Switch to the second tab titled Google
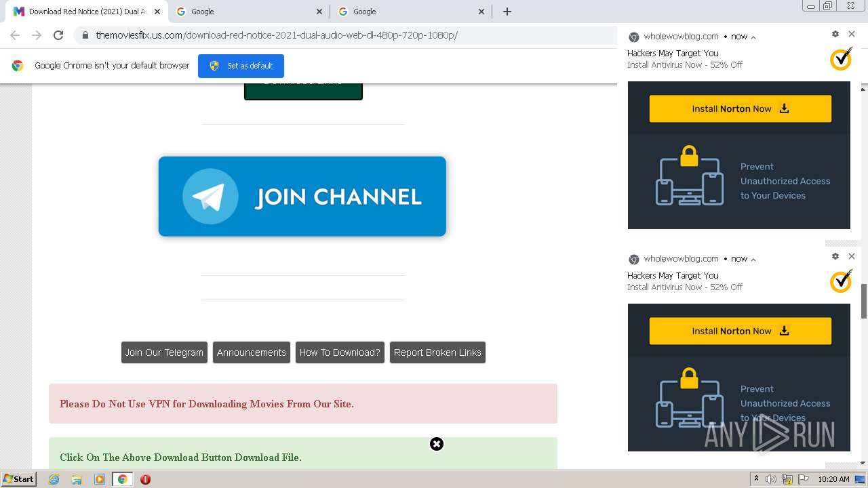The height and width of the screenshot is (488, 868). 248,12
